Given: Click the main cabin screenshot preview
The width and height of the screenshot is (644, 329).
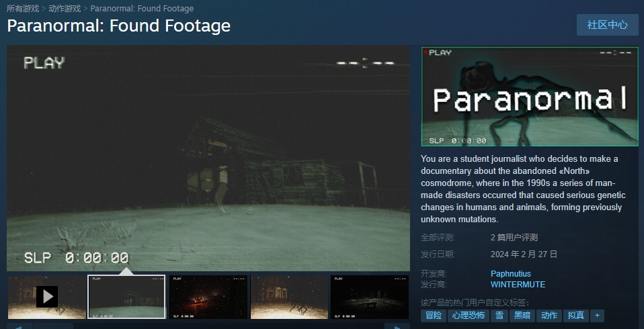Looking at the screenshot, I should tap(208, 158).
